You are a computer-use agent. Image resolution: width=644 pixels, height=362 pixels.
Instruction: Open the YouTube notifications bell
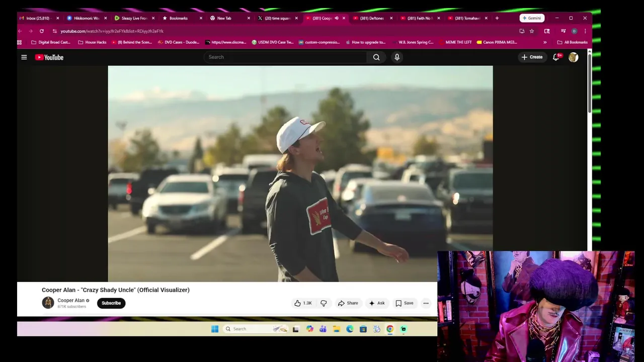pos(556,57)
